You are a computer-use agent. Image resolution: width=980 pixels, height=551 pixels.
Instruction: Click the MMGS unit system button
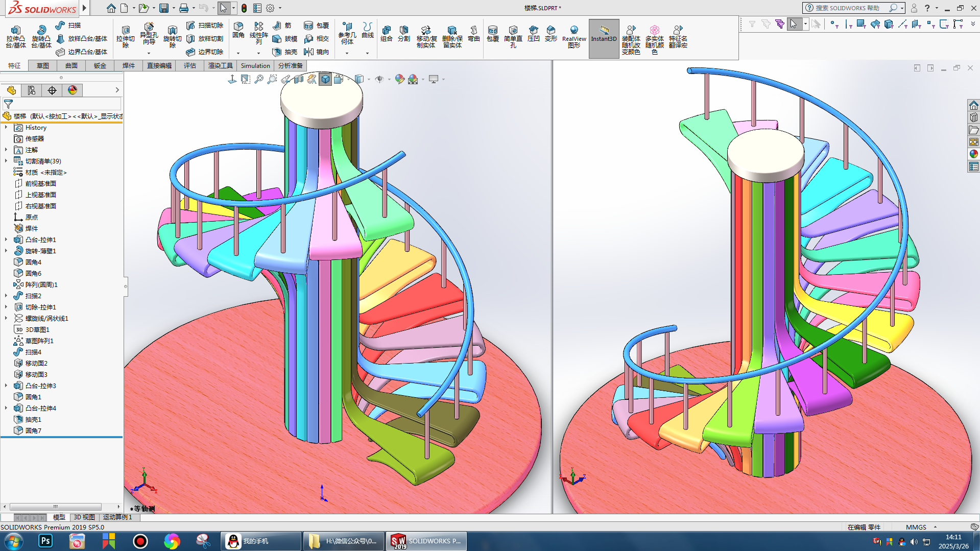click(916, 527)
